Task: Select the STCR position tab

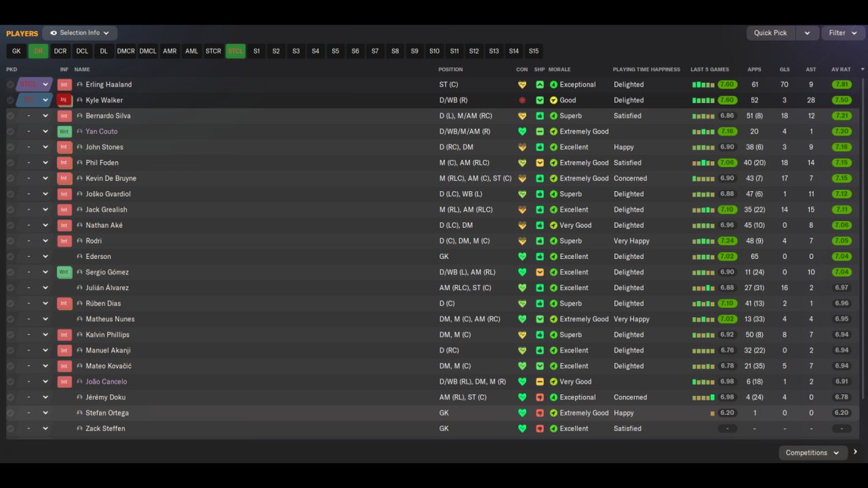Action: [214, 51]
